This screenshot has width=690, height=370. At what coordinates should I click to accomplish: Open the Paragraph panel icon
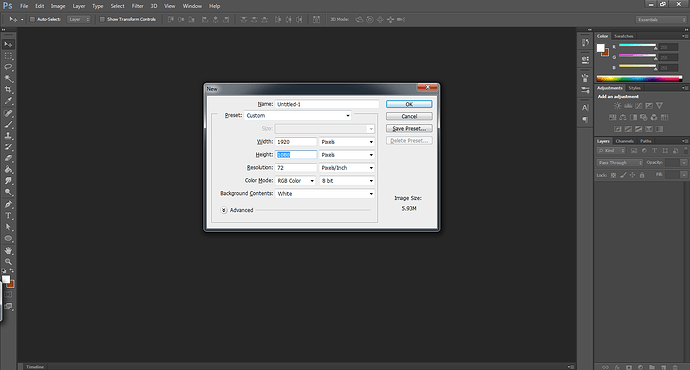click(x=585, y=120)
